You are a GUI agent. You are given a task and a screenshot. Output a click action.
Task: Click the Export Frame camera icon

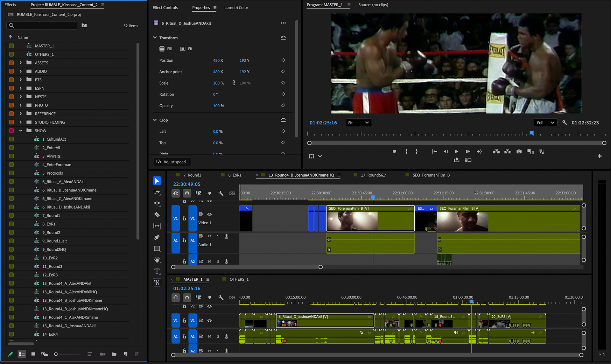[519, 151]
